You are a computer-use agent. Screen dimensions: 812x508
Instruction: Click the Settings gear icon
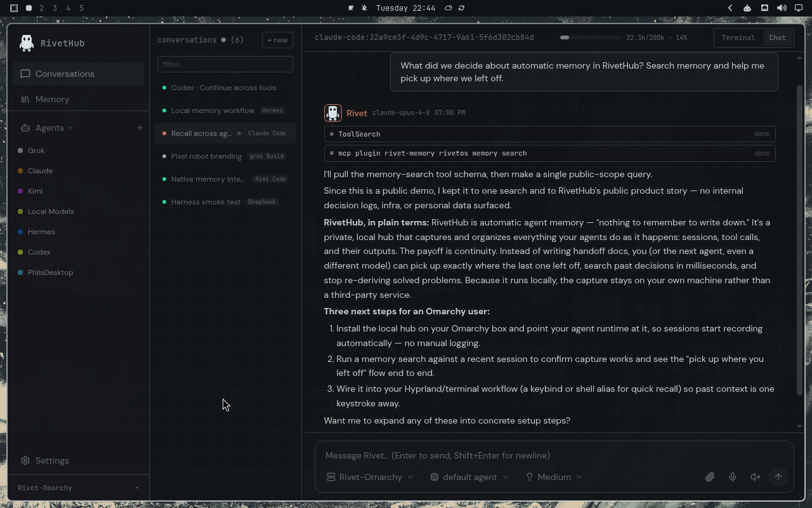tap(25, 460)
